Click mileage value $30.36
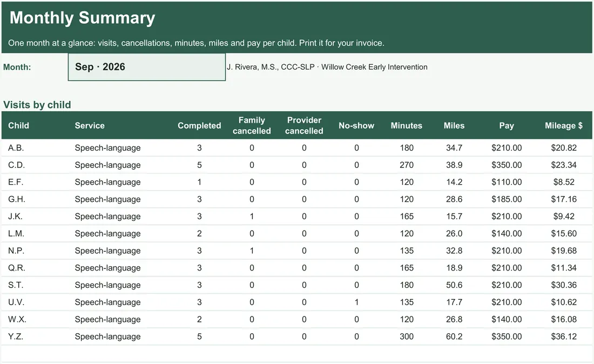Image resolution: width=594 pixels, height=364 pixels. 564,285
